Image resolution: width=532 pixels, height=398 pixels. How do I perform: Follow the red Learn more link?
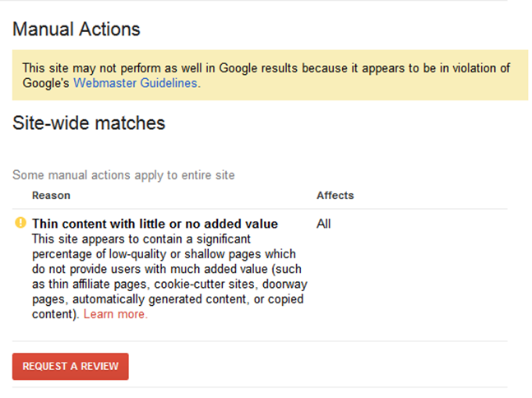click(116, 314)
